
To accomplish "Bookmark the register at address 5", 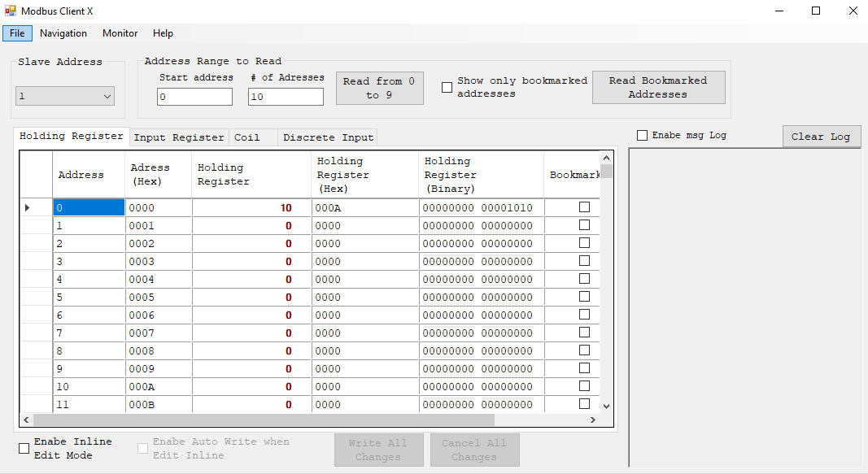I will (x=583, y=296).
